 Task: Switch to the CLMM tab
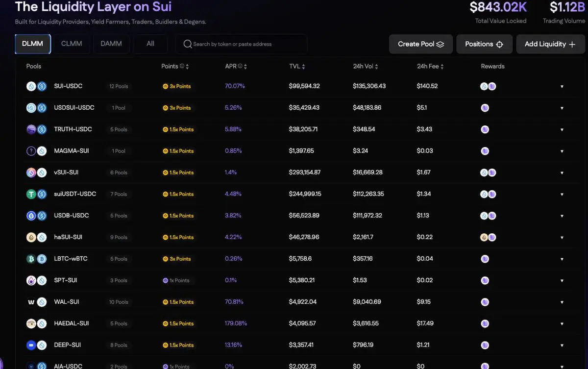click(x=72, y=44)
